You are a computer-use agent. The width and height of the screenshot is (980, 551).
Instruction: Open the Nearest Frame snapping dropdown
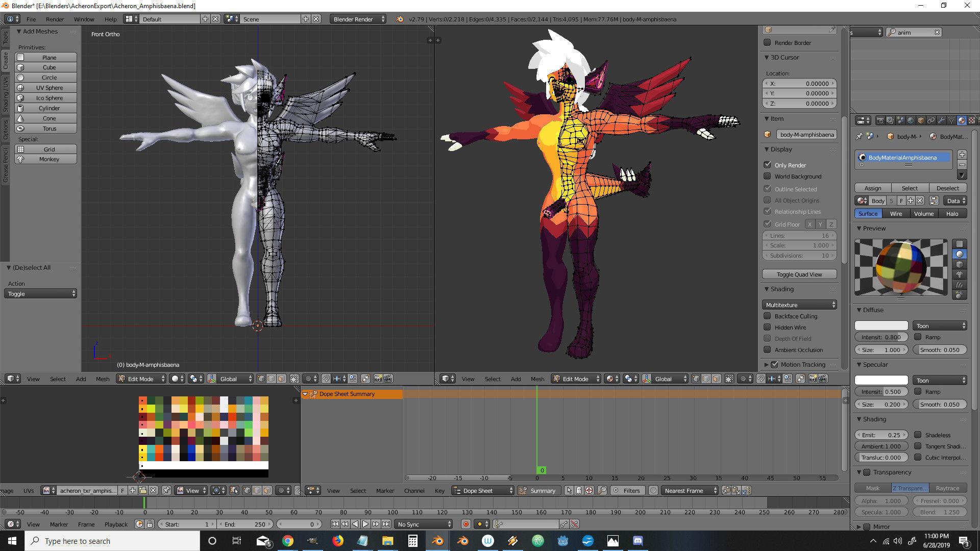click(690, 490)
